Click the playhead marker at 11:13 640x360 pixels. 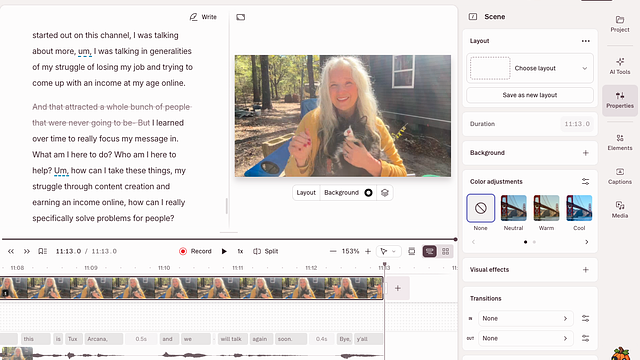pos(384,265)
